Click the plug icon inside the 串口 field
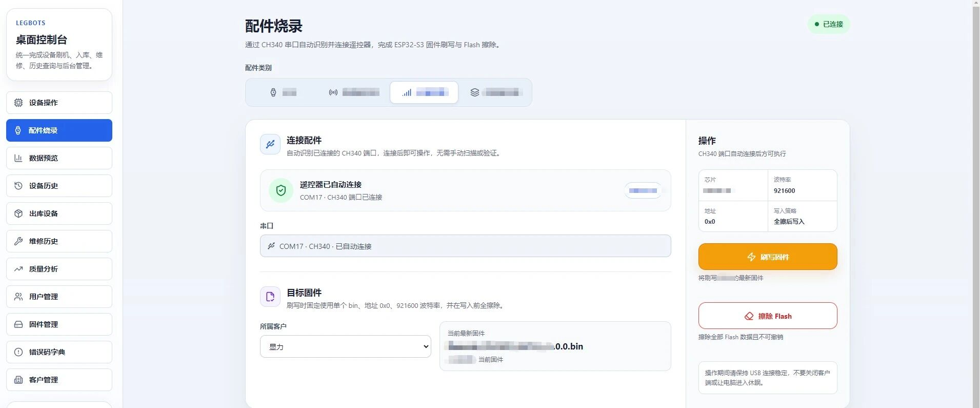Screen dimensions: 980x408 coord(271,246)
